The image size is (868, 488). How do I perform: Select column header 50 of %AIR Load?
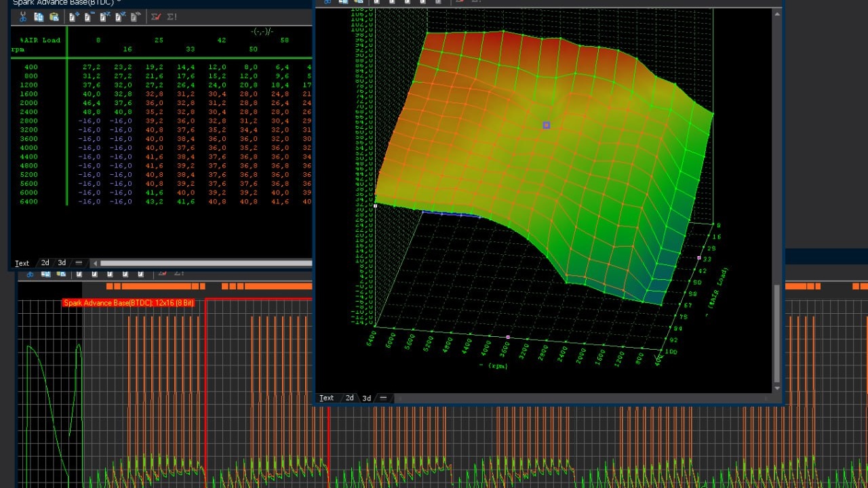point(253,49)
